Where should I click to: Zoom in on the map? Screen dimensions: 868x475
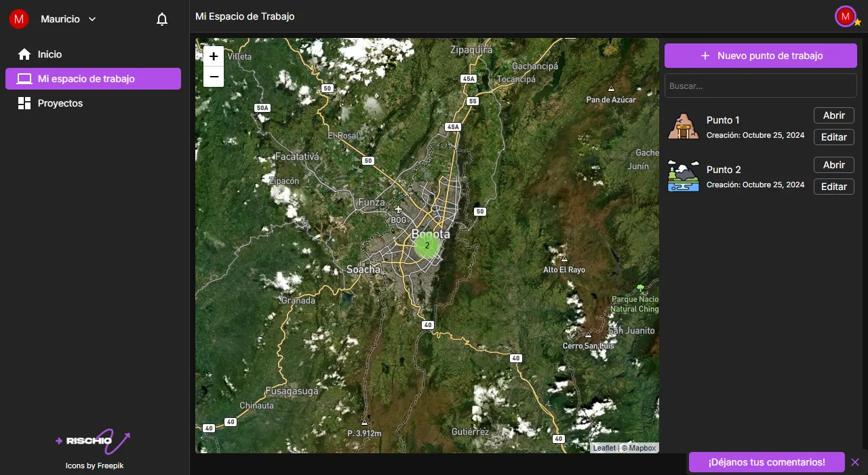pos(214,56)
